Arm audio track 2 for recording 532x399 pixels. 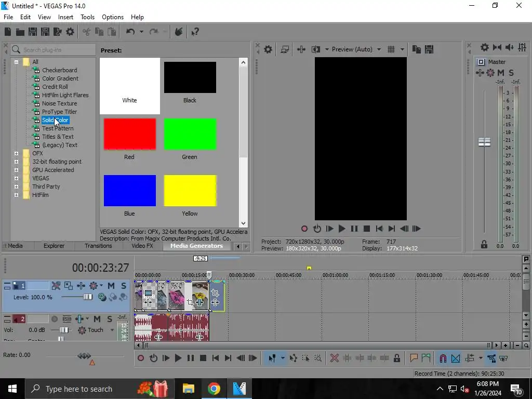(x=55, y=319)
